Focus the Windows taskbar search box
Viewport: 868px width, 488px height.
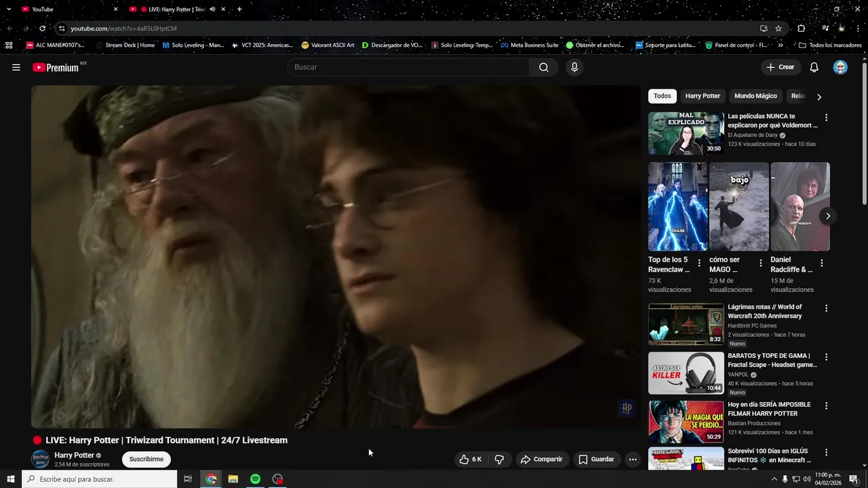click(x=99, y=479)
